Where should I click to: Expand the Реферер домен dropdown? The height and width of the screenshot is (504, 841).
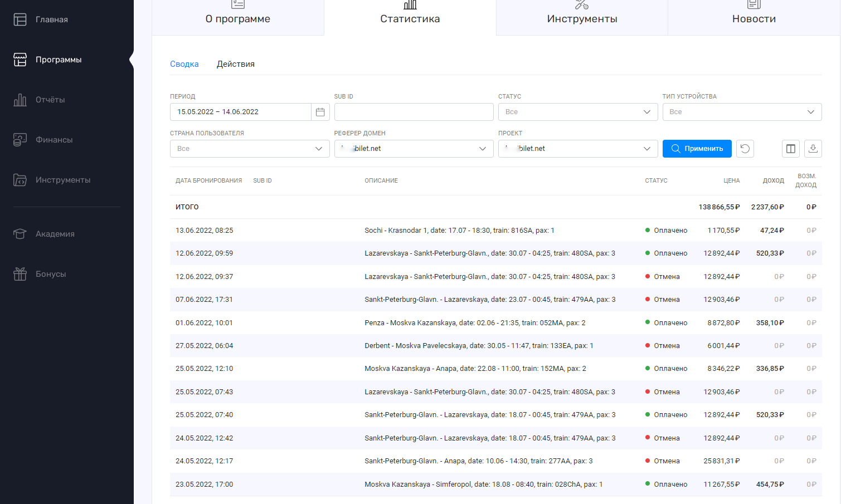click(414, 149)
